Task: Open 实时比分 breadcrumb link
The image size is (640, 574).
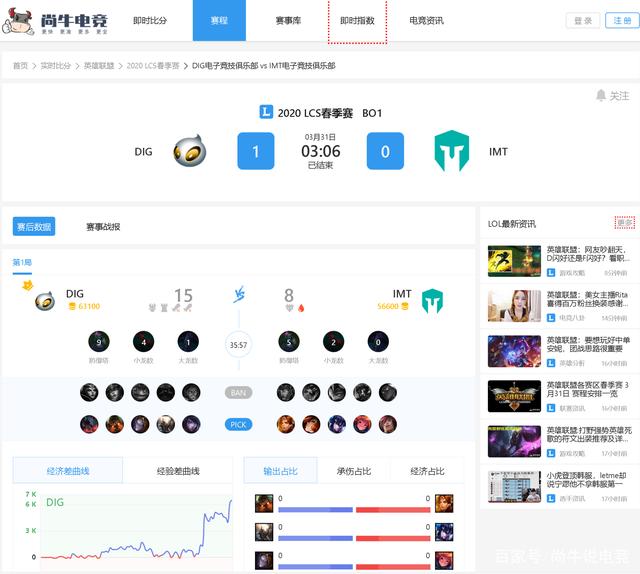Action: pyautogui.click(x=56, y=66)
